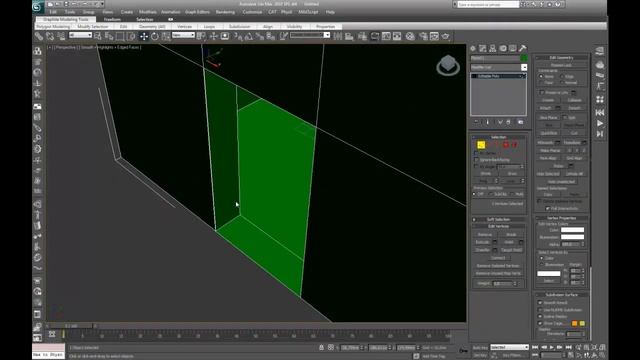Click the vertex Color swatch
Screen dimensions: 640x360
(572, 230)
